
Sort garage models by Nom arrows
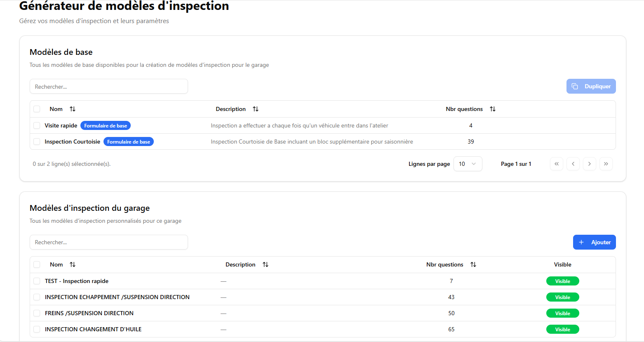click(x=73, y=264)
